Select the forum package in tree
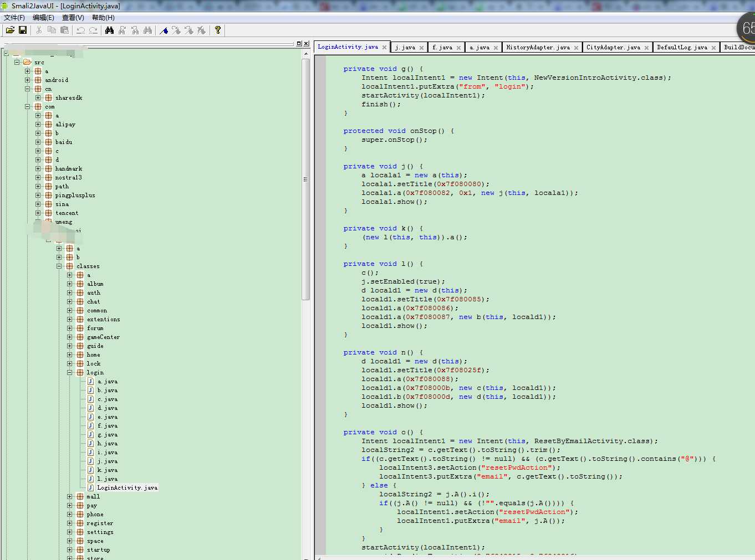This screenshot has width=755, height=560. pyautogui.click(x=95, y=328)
